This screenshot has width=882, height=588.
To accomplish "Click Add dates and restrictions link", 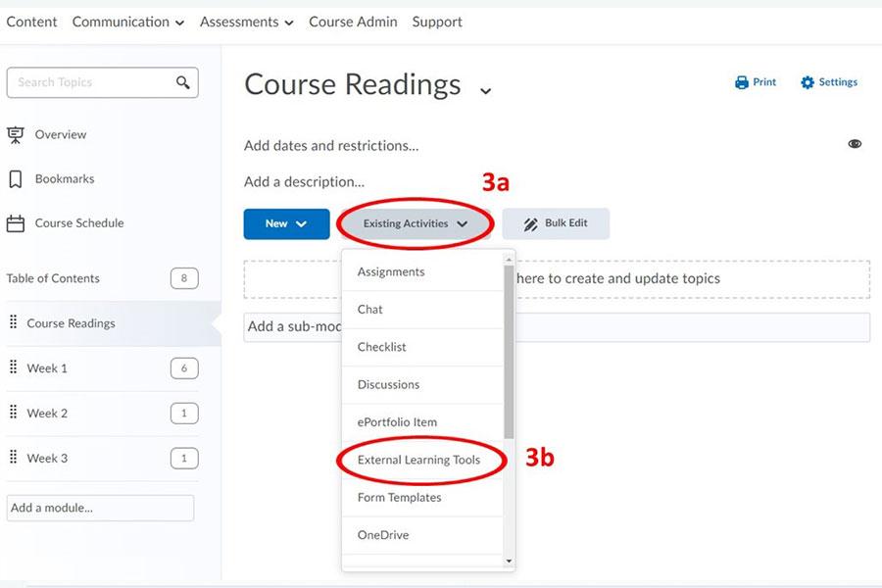I will [x=331, y=146].
